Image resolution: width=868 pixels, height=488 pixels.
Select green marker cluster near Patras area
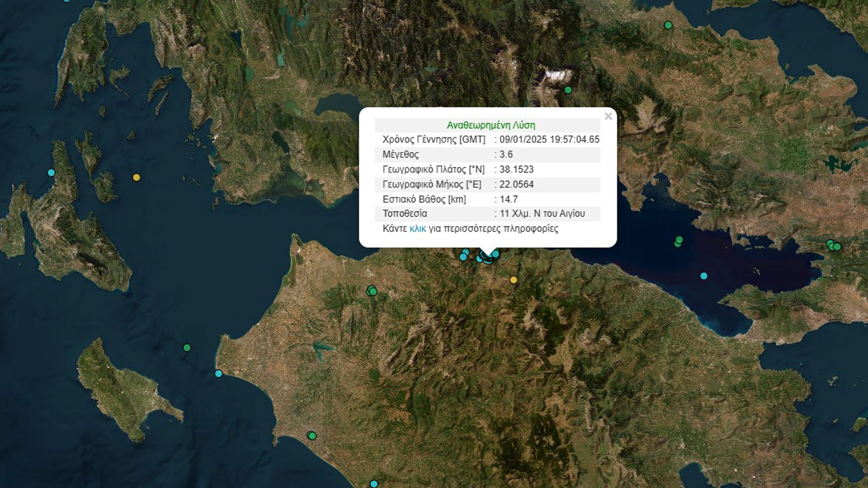[372, 291]
